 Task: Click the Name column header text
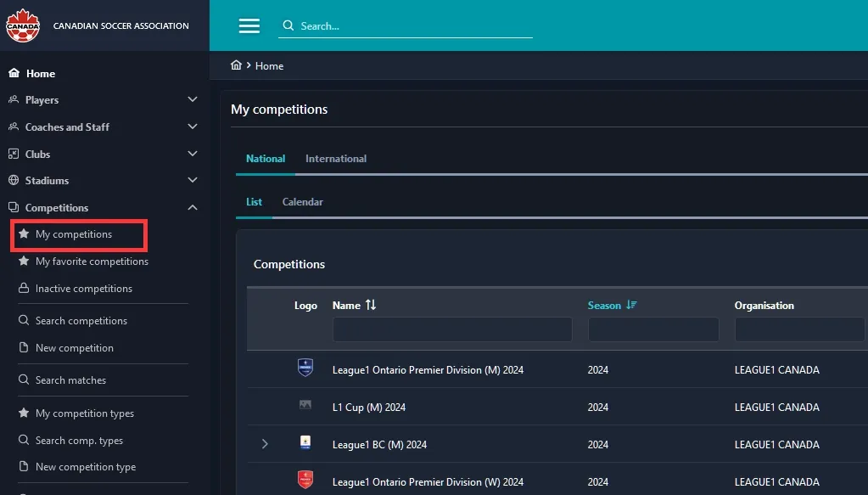(x=346, y=306)
